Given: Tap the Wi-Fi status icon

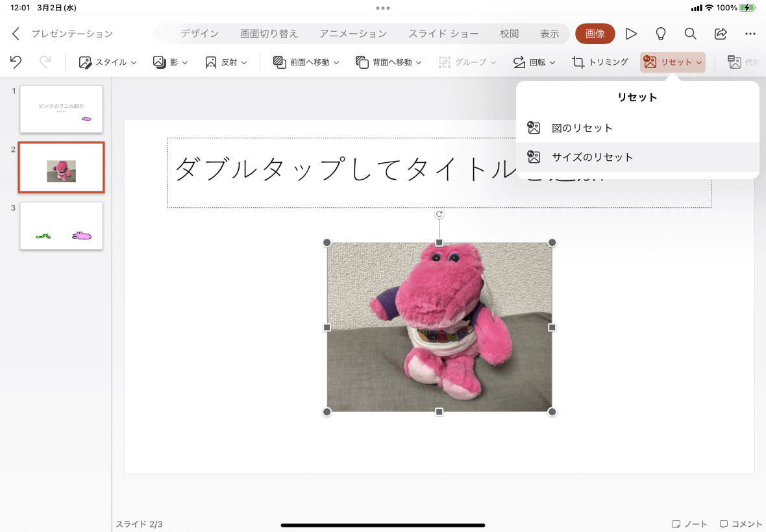Looking at the screenshot, I should click(710, 8).
